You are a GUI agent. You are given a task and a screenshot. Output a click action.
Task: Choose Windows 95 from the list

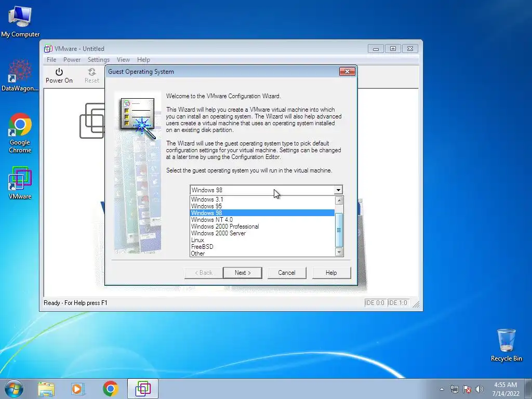pos(262,206)
